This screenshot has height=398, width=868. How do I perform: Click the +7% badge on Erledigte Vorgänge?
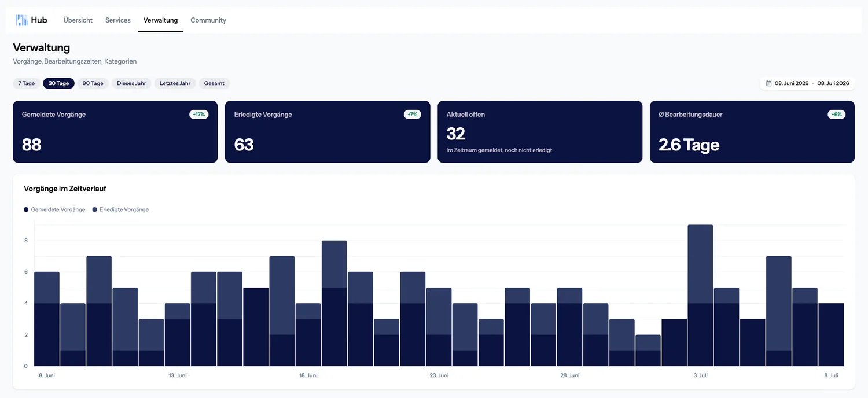413,115
